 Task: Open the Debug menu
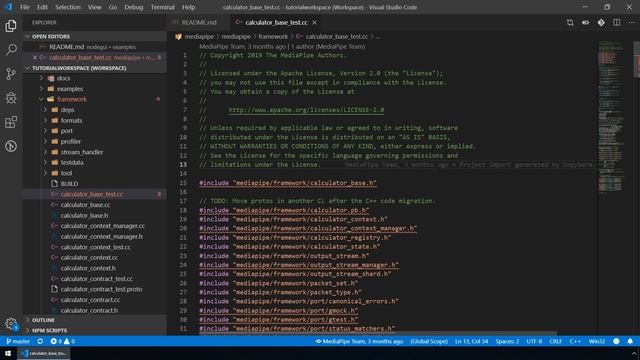click(133, 7)
